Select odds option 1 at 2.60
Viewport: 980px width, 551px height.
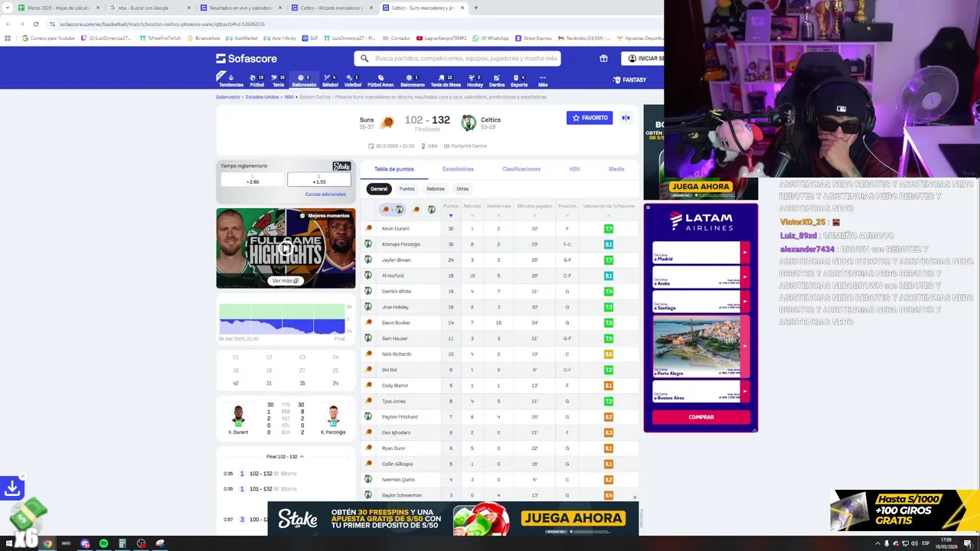[253, 179]
